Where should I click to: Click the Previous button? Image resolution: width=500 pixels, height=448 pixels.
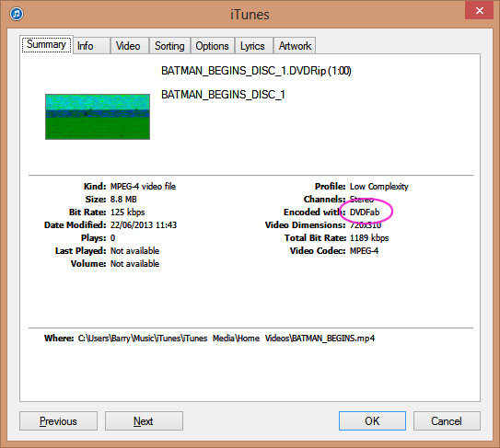pos(58,421)
